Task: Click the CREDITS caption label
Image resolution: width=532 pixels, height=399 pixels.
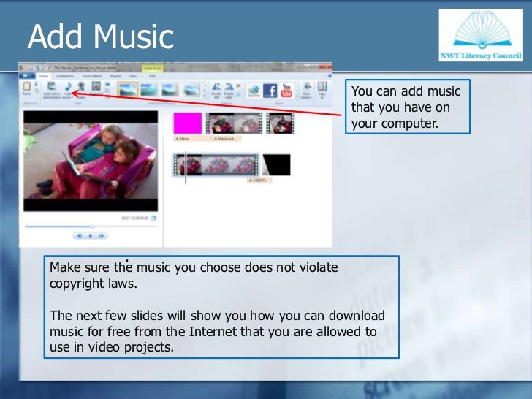Action: coord(259,180)
